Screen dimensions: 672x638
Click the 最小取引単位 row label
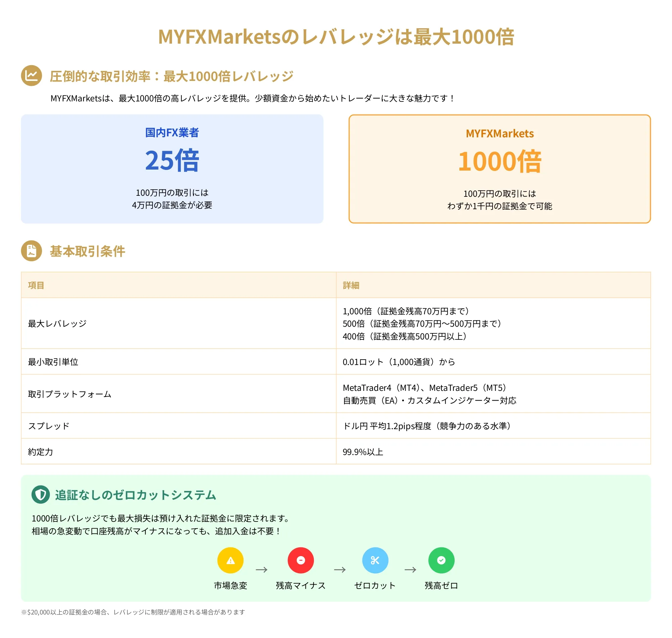click(x=53, y=362)
